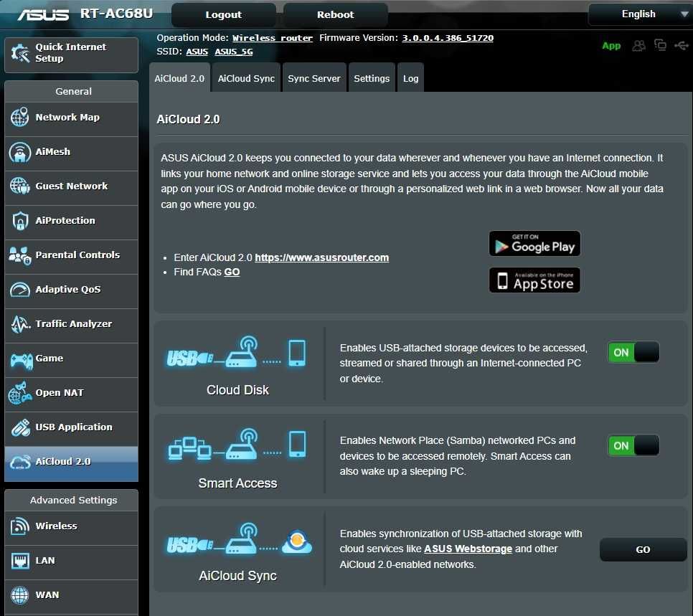This screenshot has width=693, height=616.
Task: Click the General section header
Action: [72, 92]
